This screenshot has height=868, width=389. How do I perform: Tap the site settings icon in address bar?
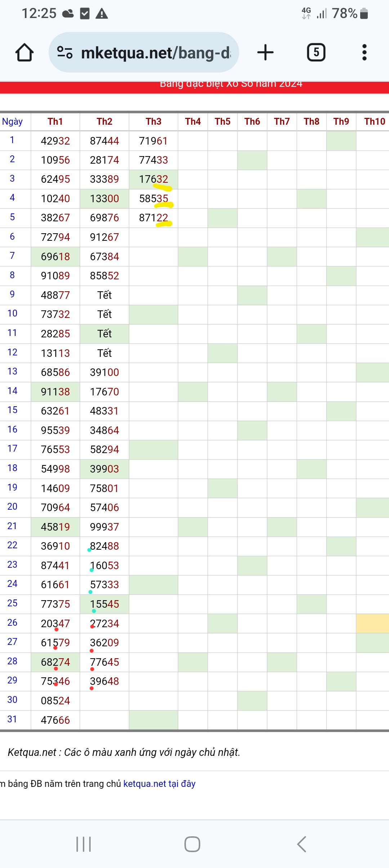pyautogui.click(x=65, y=53)
